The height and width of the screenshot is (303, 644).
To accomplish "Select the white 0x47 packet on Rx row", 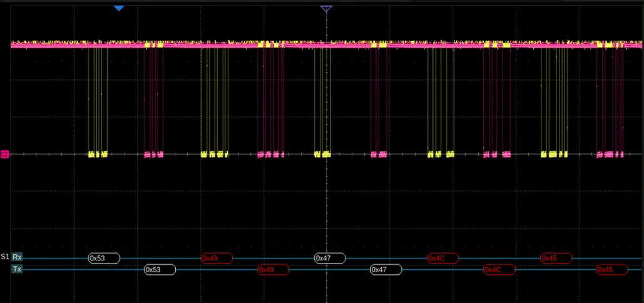I will [x=330, y=258].
